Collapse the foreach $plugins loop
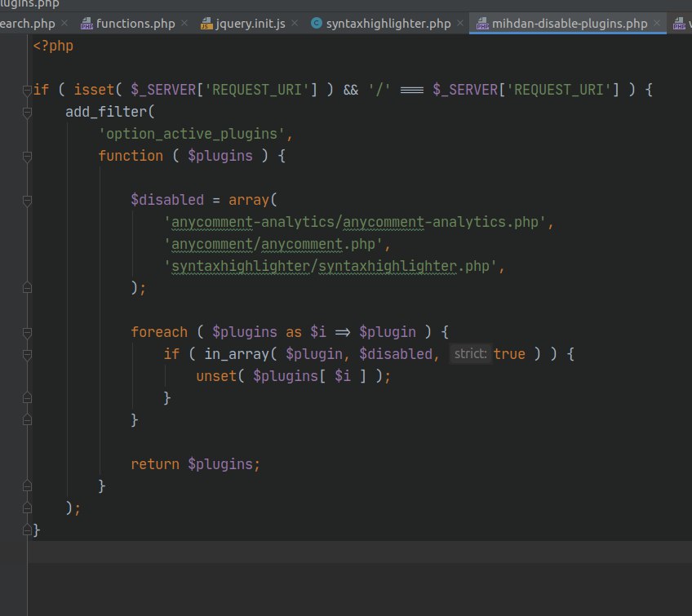The image size is (692, 616). pos(27,333)
